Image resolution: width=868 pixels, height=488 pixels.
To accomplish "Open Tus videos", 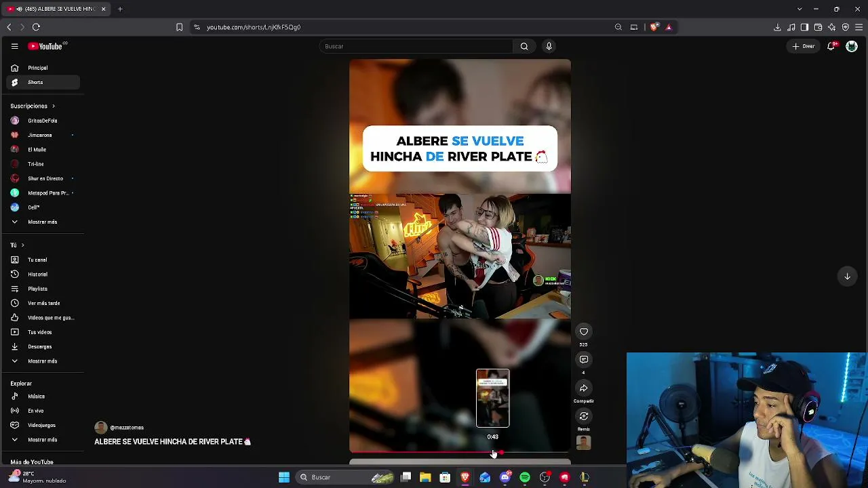I will point(43,332).
